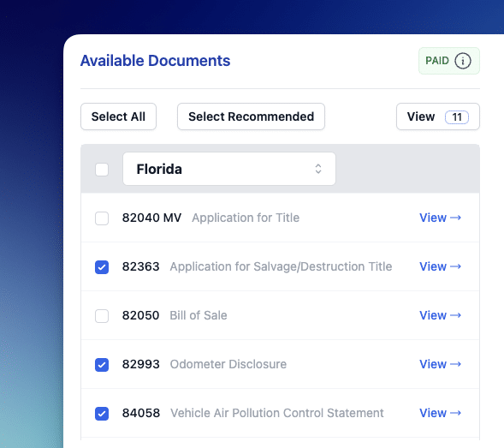Check the 82050 Bill of Sale checkbox
The width and height of the screenshot is (504, 448).
[102, 316]
